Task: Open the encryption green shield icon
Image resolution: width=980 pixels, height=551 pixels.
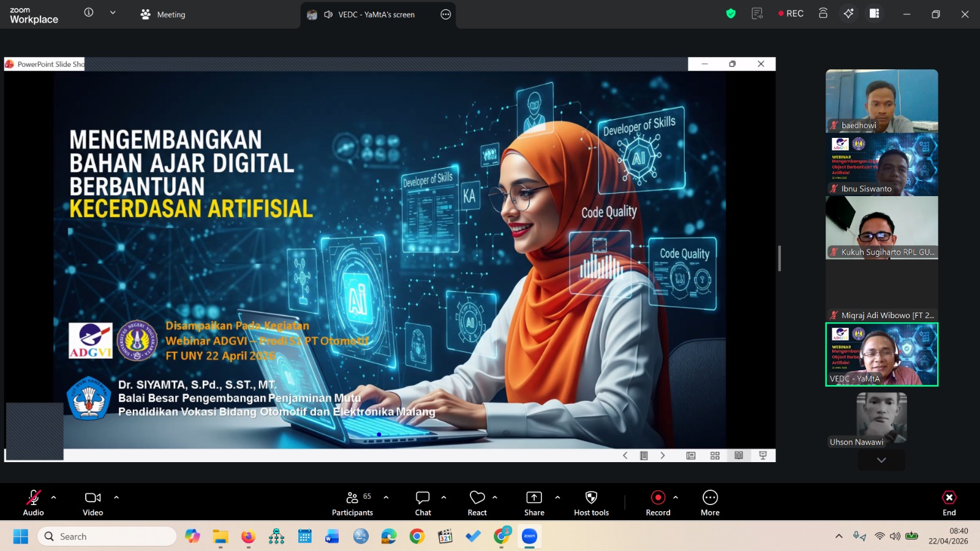Action: 731,13
